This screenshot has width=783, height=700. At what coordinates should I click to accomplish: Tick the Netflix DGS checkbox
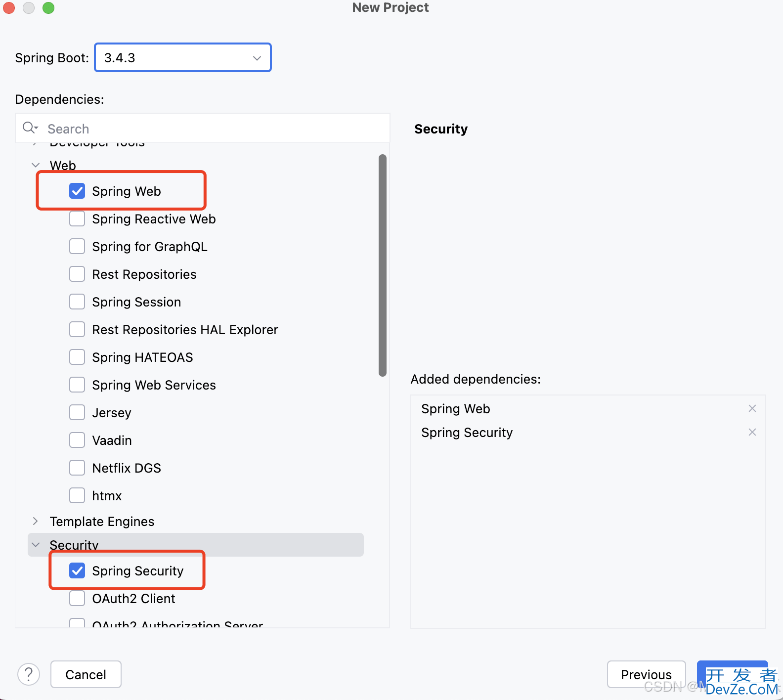coord(77,468)
